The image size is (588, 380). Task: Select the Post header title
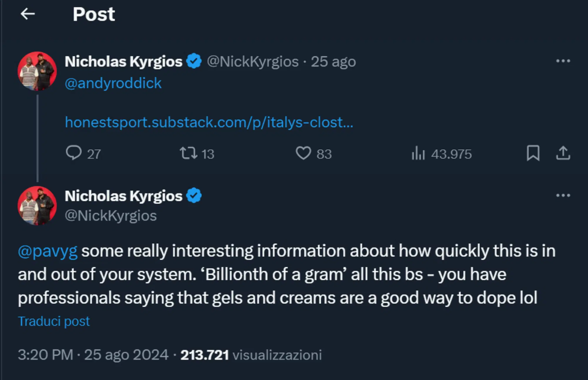(x=93, y=14)
